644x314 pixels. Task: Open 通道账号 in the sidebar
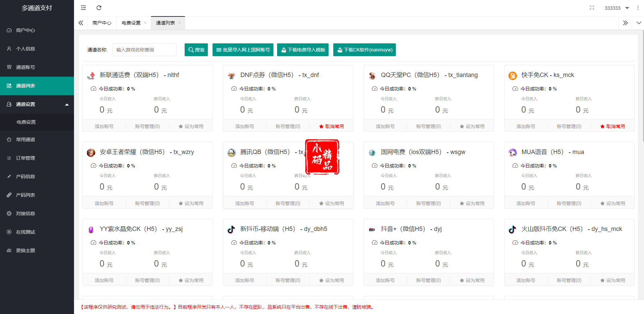[x=37, y=67]
